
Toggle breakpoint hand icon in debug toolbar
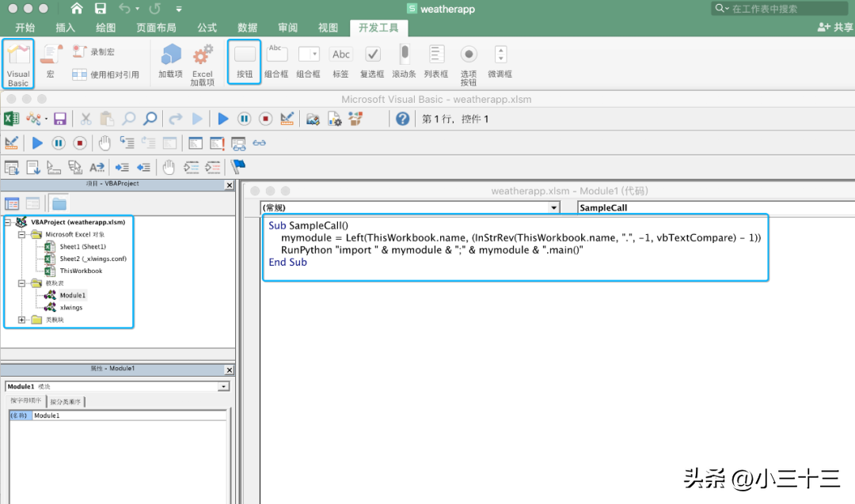[x=104, y=142]
